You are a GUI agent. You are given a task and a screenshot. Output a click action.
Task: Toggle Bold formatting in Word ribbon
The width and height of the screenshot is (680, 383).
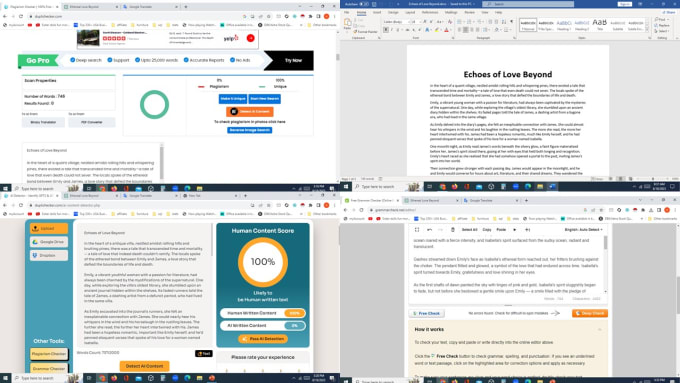point(386,30)
